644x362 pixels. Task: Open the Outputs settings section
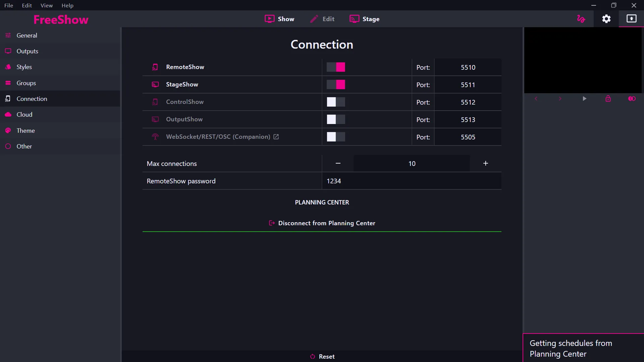tap(27, 51)
